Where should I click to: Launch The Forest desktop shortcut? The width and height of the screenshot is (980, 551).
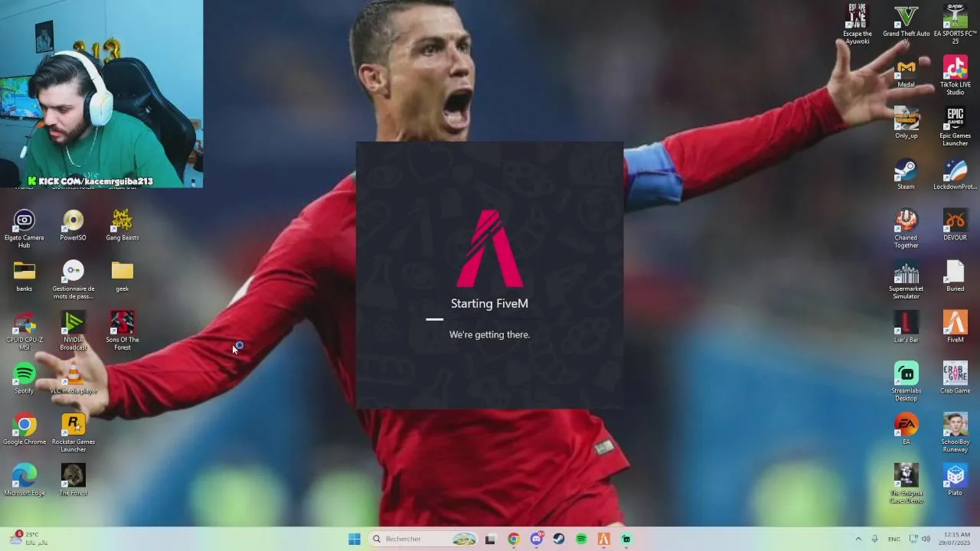[x=73, y=480]
